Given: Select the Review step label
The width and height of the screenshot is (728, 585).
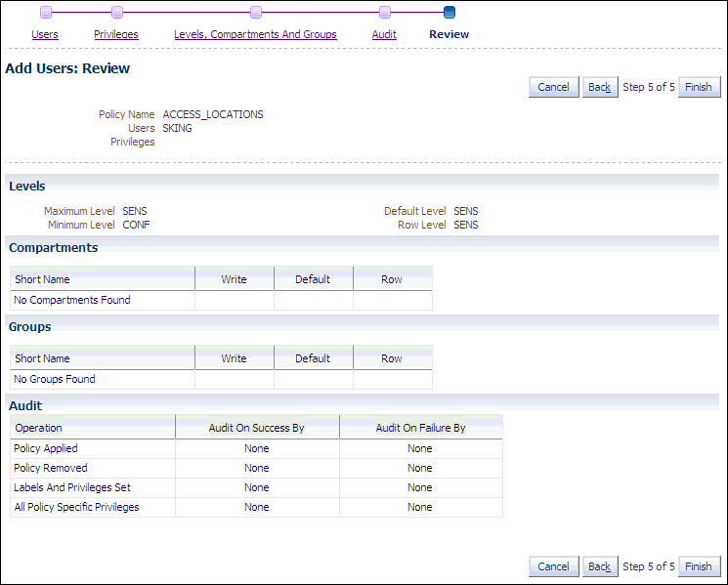Looking at the screenshot, I should pyautogui.click(x=449, y=34).
